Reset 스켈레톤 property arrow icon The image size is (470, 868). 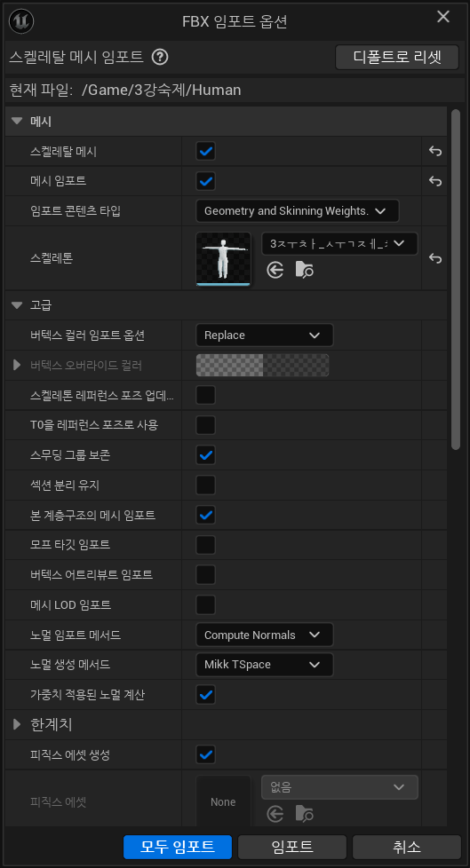coord(435,258)
